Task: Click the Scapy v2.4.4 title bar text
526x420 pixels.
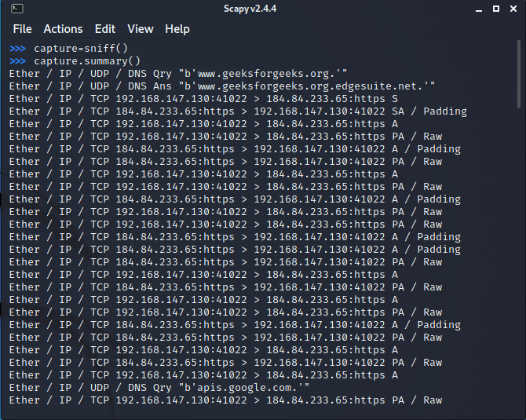Action: [262, 9]
